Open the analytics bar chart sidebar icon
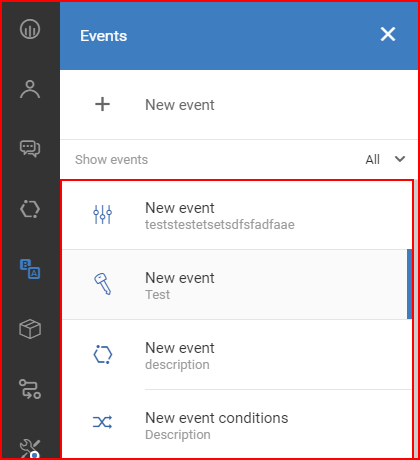420x460 pixels. coord(30,29)
